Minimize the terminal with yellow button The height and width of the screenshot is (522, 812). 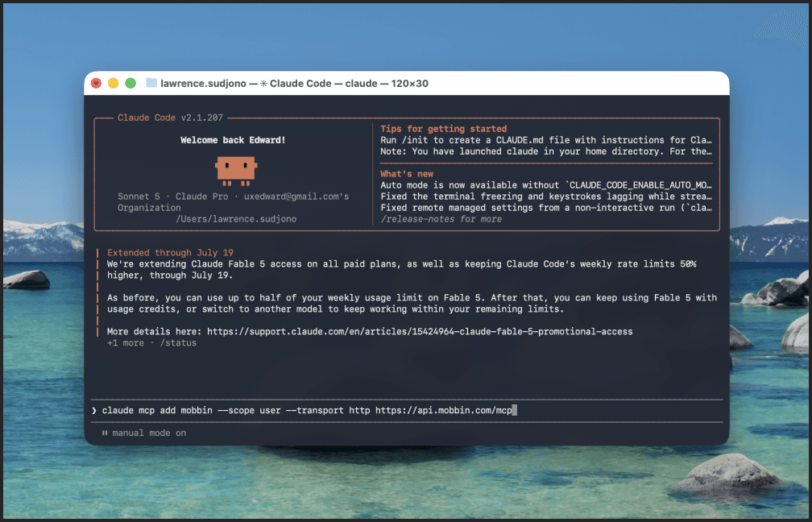(114, 84)
